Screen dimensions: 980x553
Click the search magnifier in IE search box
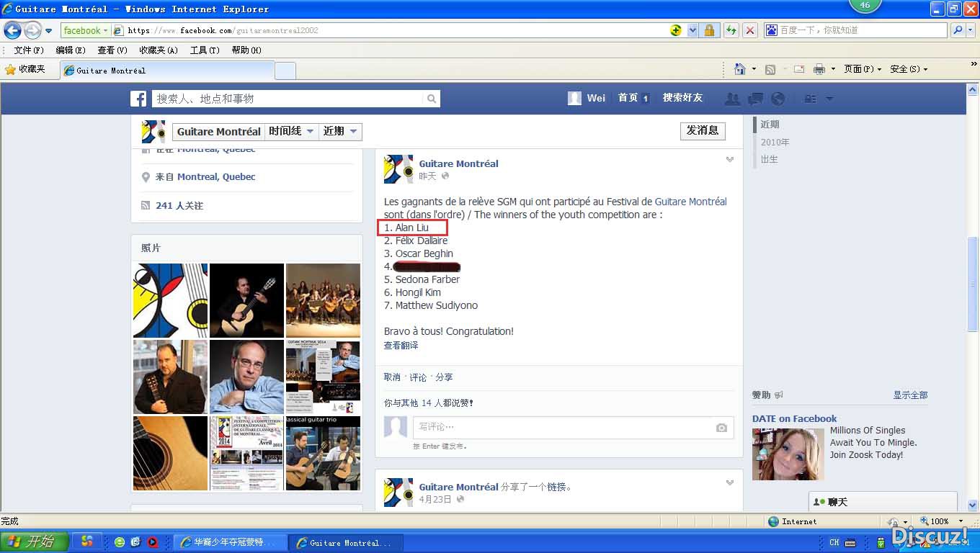point(957,30)
